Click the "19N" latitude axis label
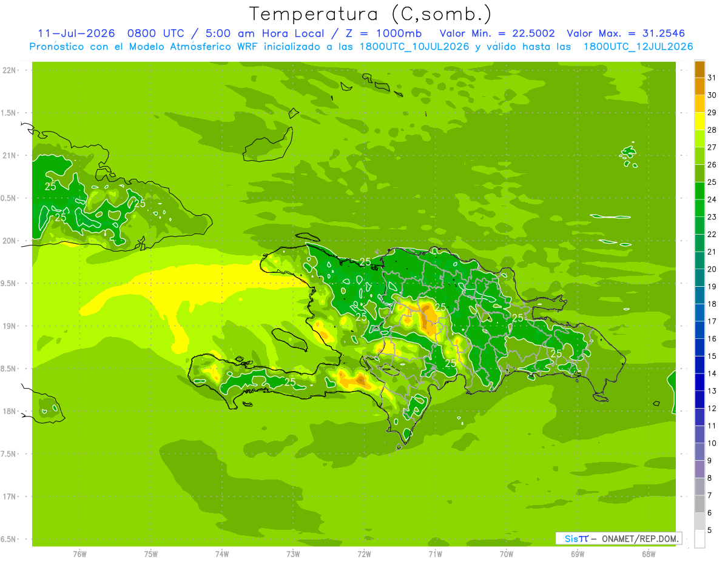Image resolution: width=728 pixels, height=562 pixels. (x=10, y=326)
